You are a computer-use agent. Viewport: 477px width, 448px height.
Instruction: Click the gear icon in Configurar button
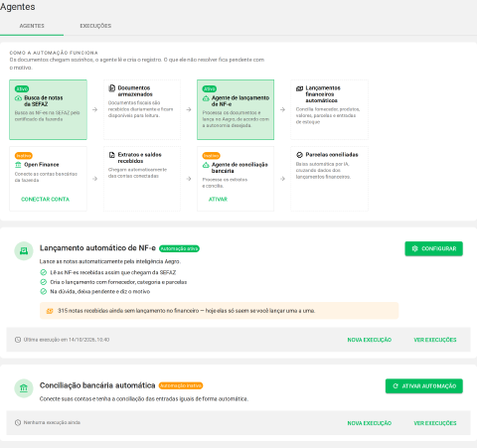414,248
